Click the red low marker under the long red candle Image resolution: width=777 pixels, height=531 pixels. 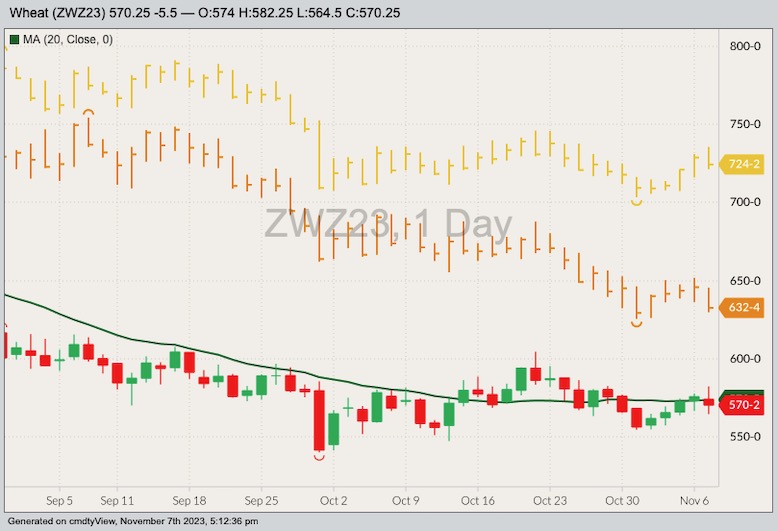click(x=319, y=457)
